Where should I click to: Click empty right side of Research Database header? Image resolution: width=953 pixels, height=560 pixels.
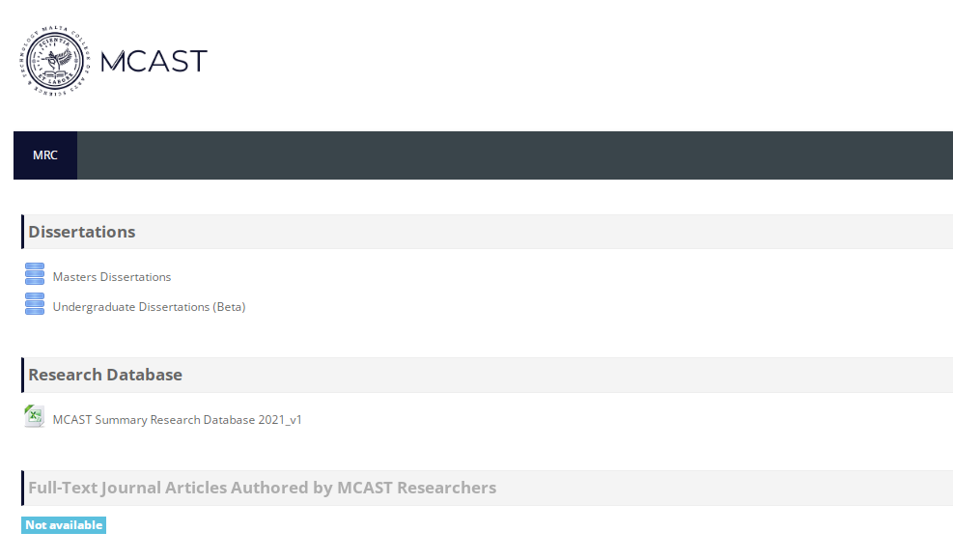tap(676, 375)
